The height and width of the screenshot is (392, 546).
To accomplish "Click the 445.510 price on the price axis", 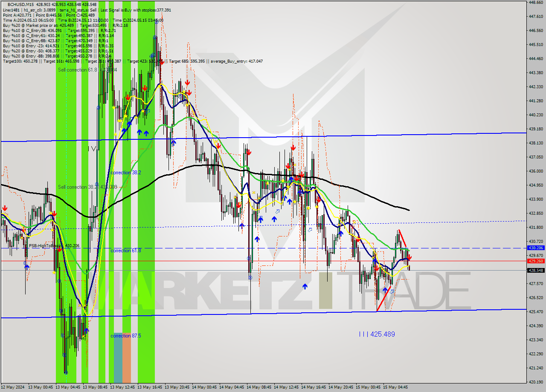I will click(x=535, y=44).
